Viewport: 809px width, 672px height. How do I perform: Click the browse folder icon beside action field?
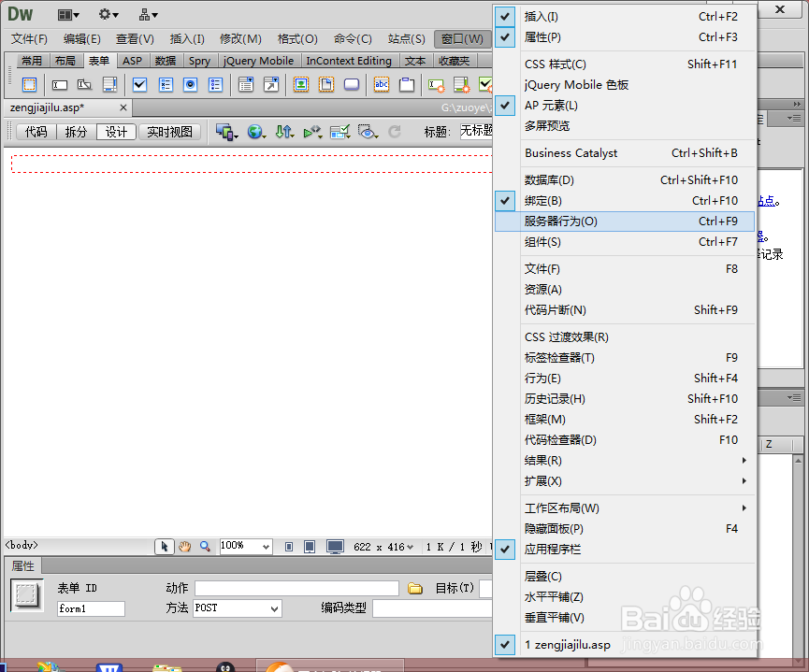pyautogui.click(x=415, y=589)
